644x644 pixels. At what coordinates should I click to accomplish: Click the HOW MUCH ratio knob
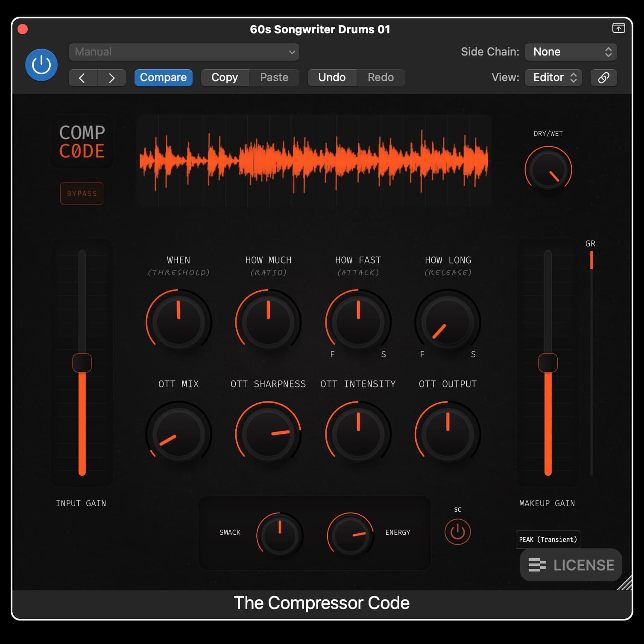click(268, 322)
